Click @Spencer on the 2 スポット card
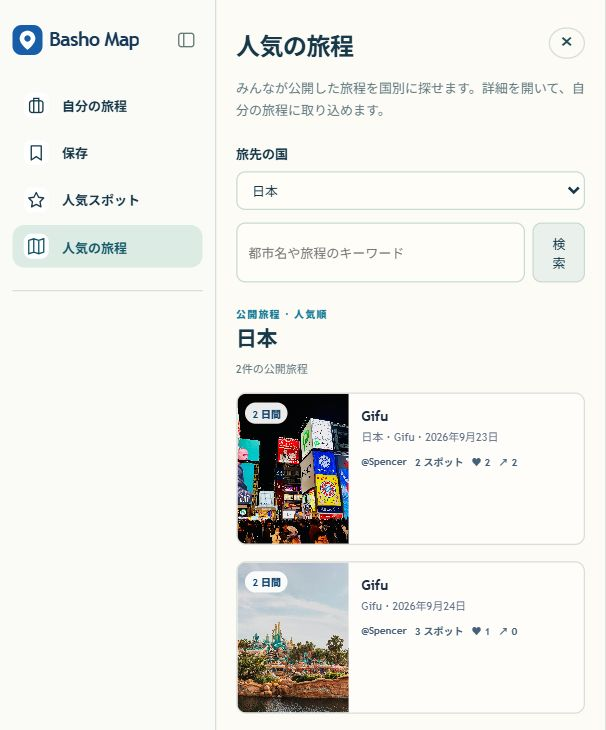This screenshot has width=606, height=730. click(384, 462)
